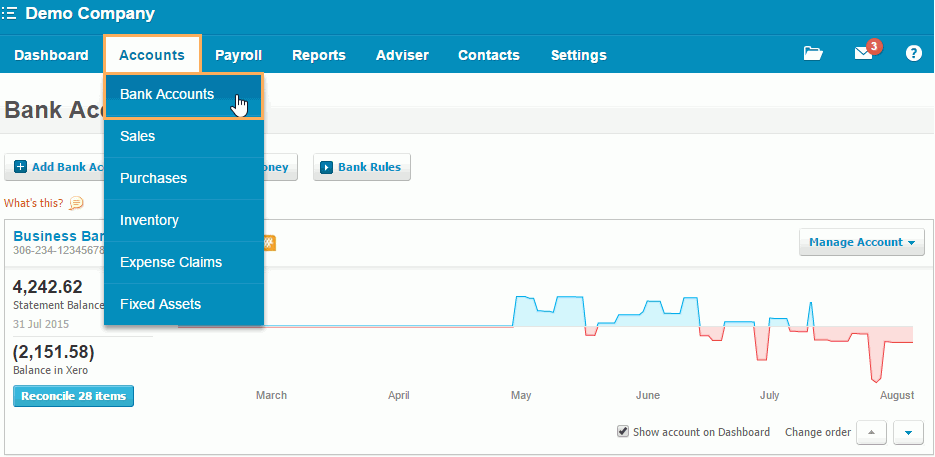Click the Bank Rules button
The image size is (935, 457).
(362, 167)
